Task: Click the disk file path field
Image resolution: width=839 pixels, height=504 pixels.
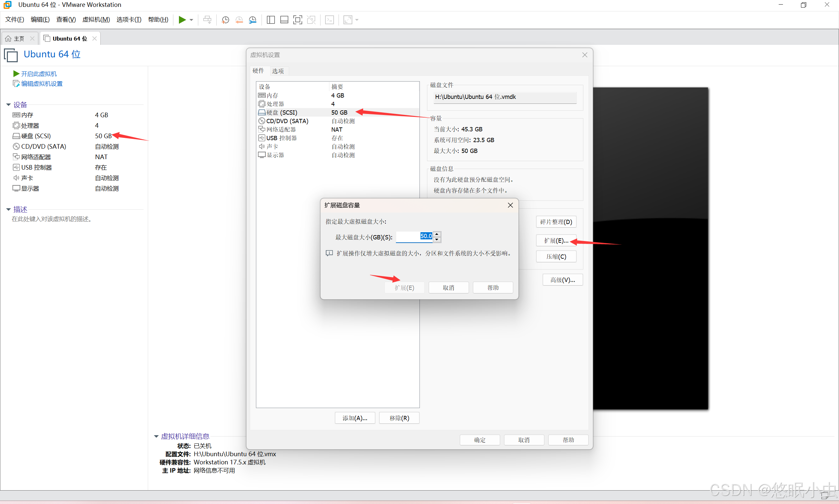Action: pyautogui.click(x=505, y=97)
